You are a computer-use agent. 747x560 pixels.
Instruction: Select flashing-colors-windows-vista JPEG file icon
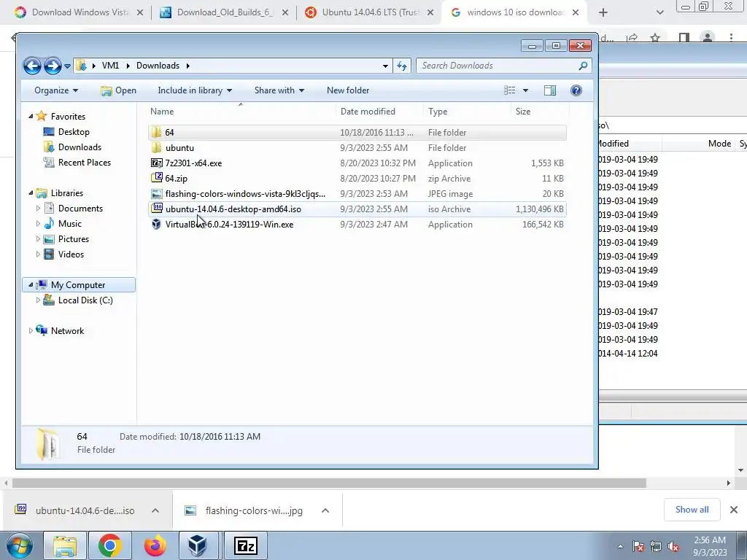pos(156,194)
